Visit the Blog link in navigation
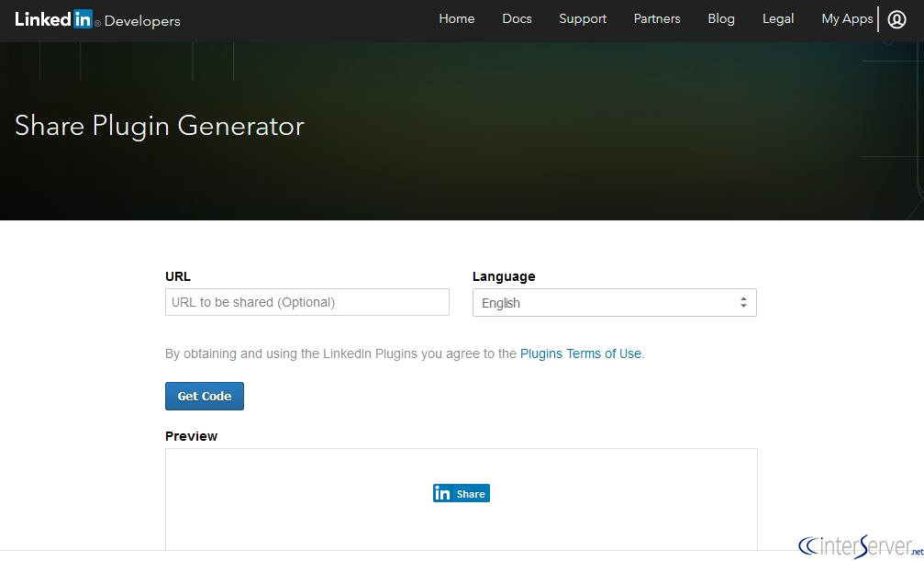This screenshot has height=561, width=924. pyautogui.click(x=721, y=19)
